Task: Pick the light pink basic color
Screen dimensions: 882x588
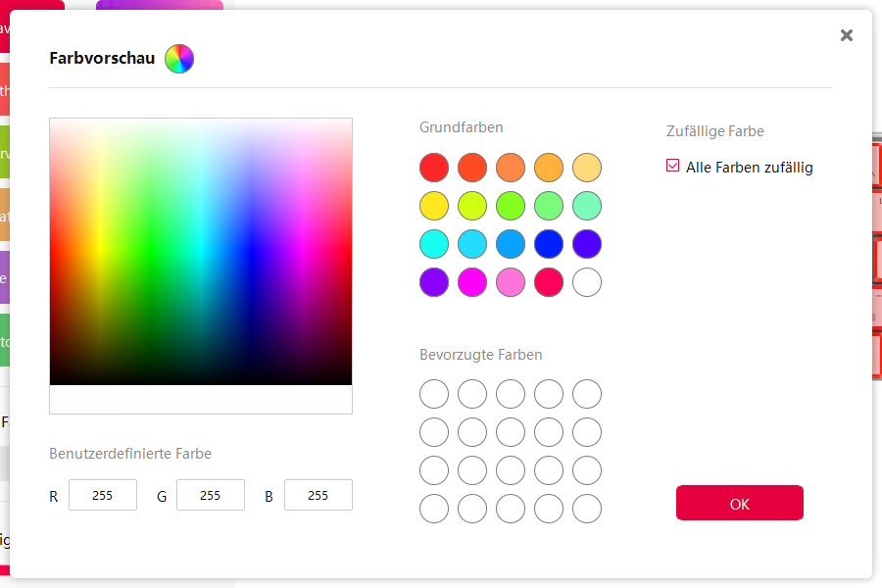Action: (x=511, y=282)
